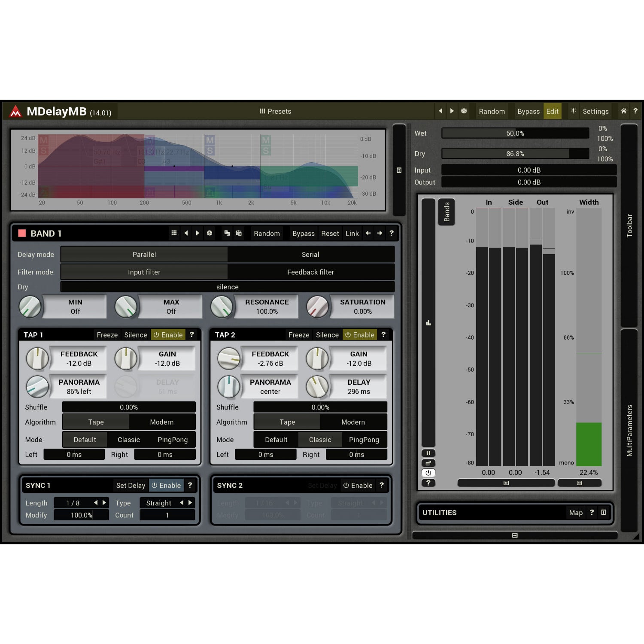Click Sync 1 Set Delay button
644x644 pixels.
[x=131, y=486]
